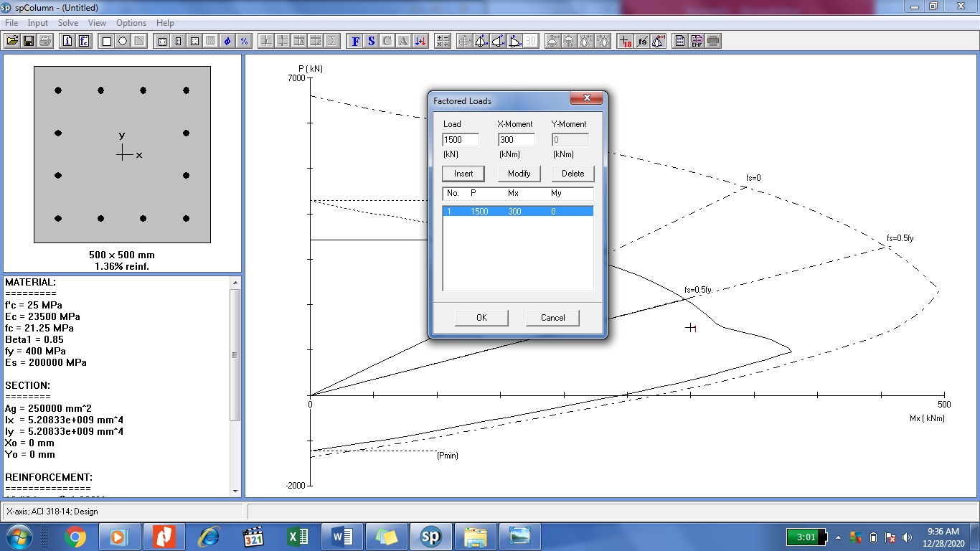Select the Rectangular section tool
Viewport: 980px width, 551px height.
[107, 41]
